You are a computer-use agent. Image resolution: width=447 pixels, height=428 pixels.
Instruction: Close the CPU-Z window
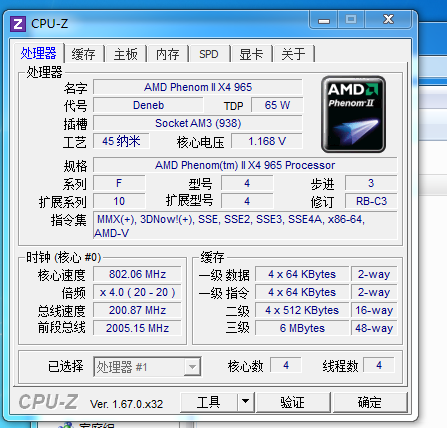[x=388, y=19]
